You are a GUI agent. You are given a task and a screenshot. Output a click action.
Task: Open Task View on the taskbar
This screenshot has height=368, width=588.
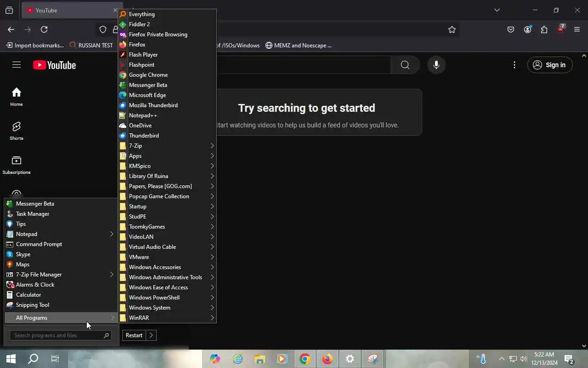[x=55, y=359]
